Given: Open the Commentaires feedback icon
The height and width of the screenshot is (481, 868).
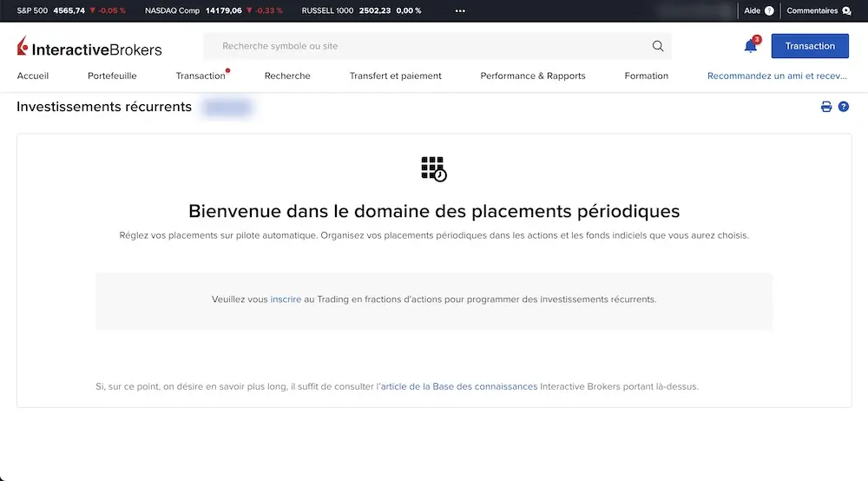Looking at the screenshot, I should pyautogui.click(x=846, y=10).
